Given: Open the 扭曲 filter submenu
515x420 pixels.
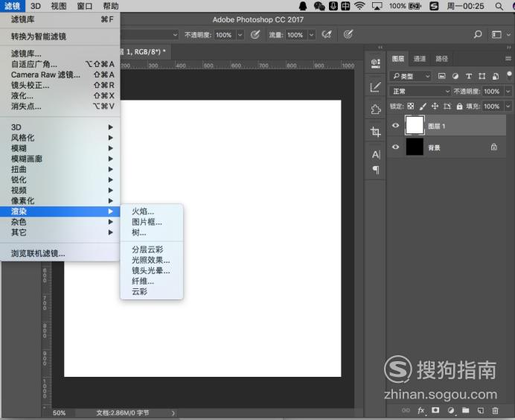Looking at the screenshot, I should pos(60,169).
